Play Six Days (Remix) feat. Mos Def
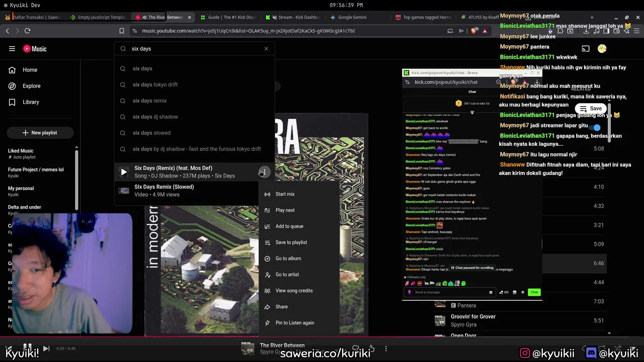 124,172
